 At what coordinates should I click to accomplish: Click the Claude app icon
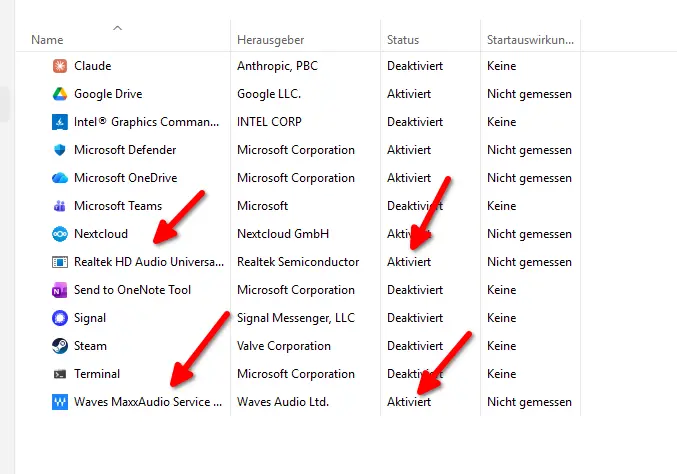click(x=59, y=66)
